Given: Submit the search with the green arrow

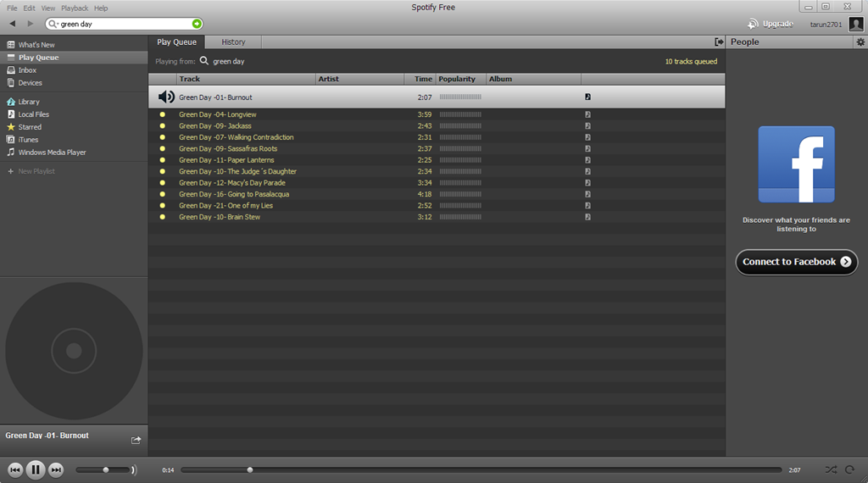Looking at the screenshot, I should [197, 24].
